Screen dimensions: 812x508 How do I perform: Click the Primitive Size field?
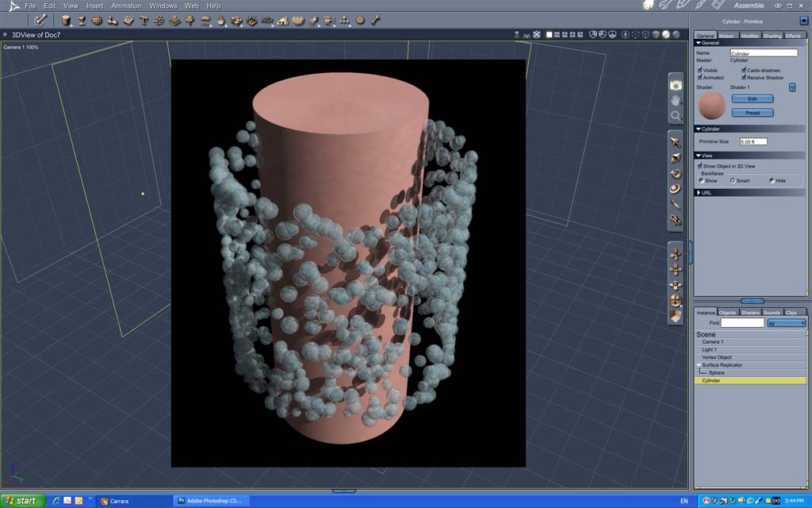tap(753, 141)
